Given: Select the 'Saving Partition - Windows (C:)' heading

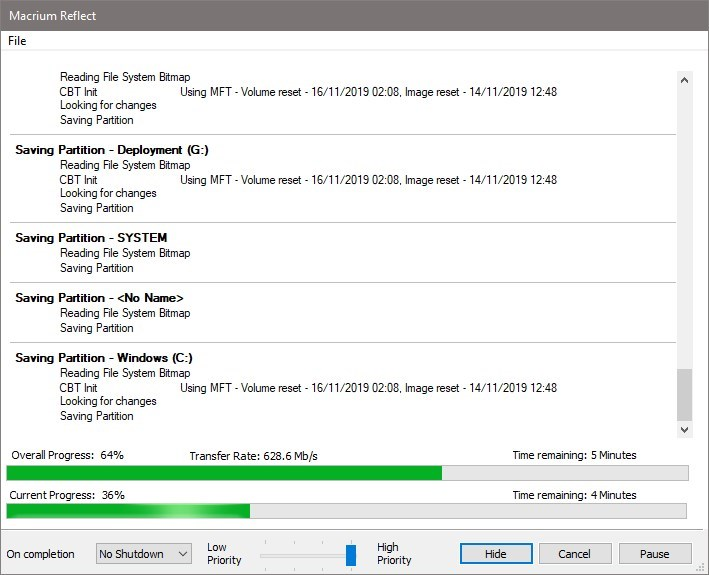Looking at the screenshot, I should click(x=104, y=358).
